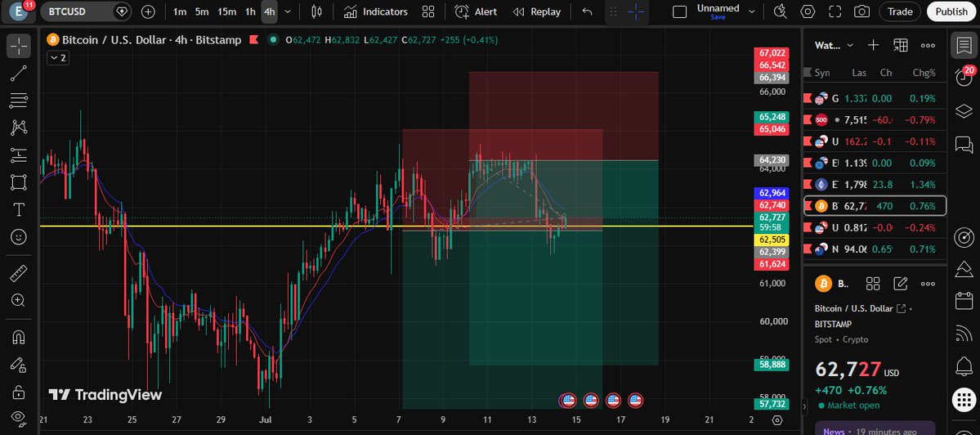Toggle the watchlist panel bookmark icon

pos(964,46)
